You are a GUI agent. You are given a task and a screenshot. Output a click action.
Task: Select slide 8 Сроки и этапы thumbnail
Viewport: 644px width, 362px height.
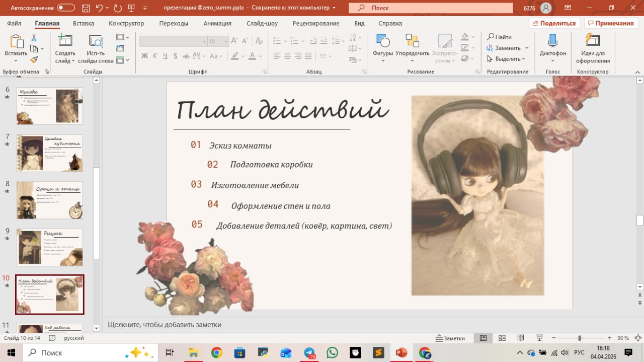click(49, 200)
